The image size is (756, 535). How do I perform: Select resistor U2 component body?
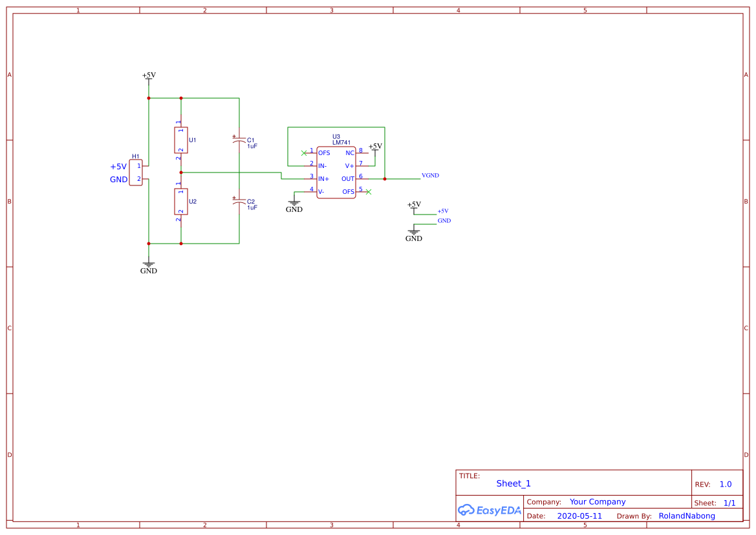(x=181, y=202)
